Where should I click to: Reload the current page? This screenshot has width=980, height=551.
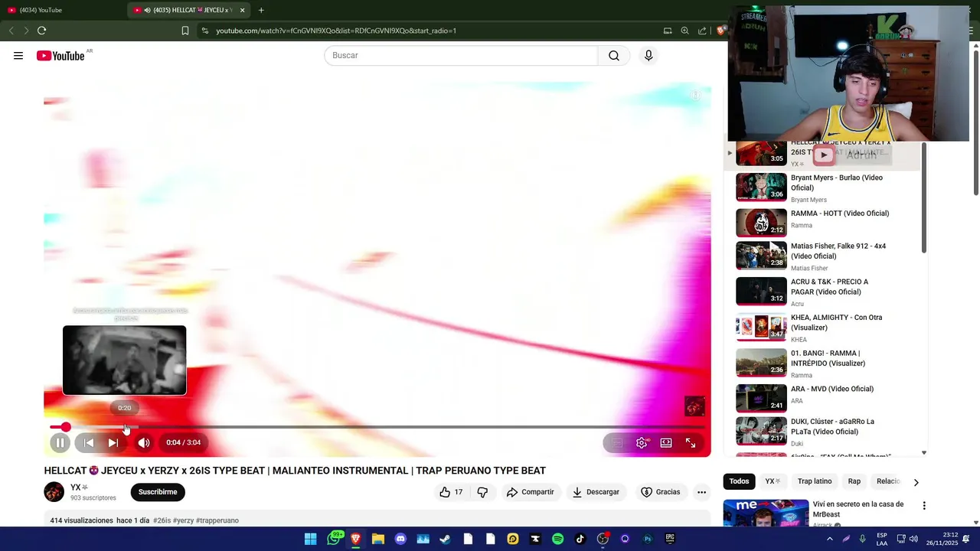pos(41,31)
